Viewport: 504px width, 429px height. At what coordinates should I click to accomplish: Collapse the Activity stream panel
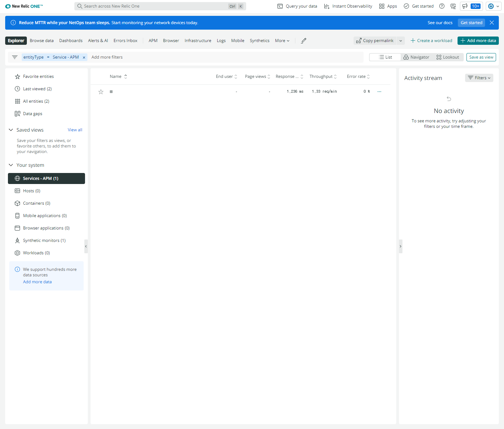[x=400, y=246]
